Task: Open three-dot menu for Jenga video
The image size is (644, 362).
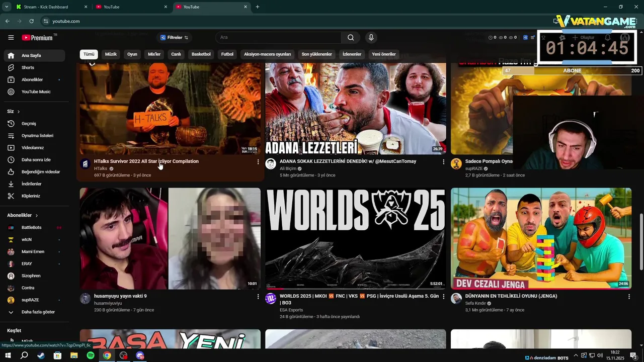Action: [629, 297]
